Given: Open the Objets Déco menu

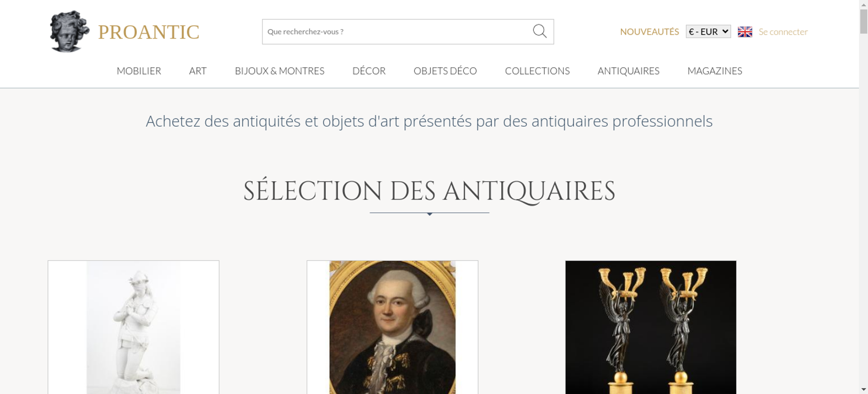Looking at the screenshot, I should click(x=445, y=71).
